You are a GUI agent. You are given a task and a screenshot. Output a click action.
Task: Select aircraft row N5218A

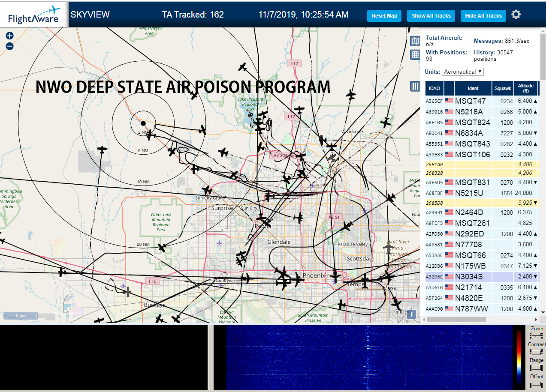(x=481, y=112)
